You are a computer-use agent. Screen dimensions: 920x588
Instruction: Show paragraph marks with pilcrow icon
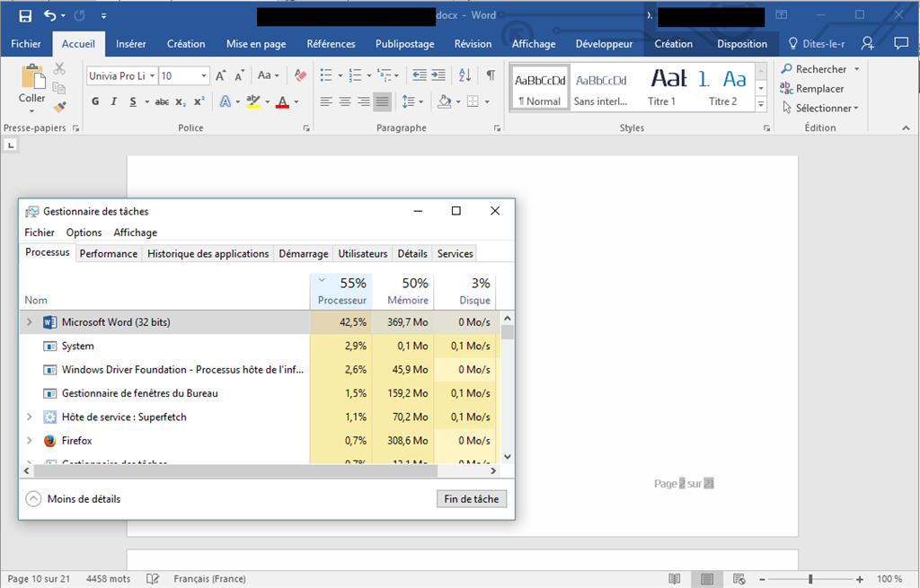point(491,75)
